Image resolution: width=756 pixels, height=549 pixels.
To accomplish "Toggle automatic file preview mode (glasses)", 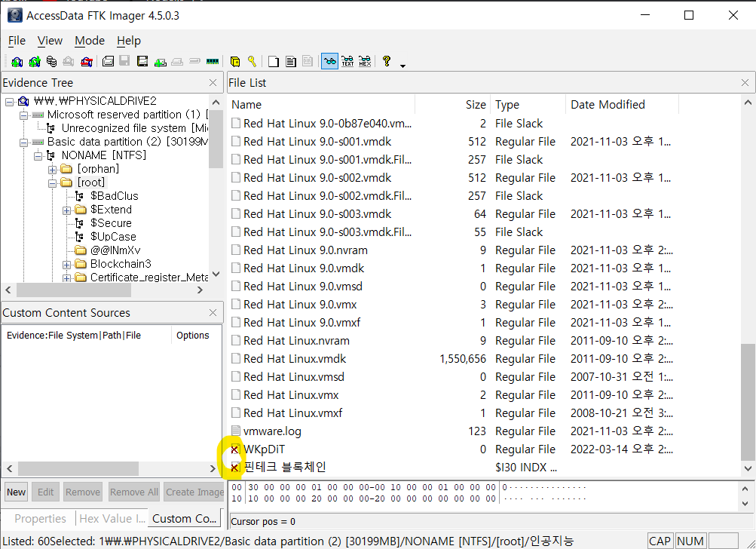I will (330, 61).
